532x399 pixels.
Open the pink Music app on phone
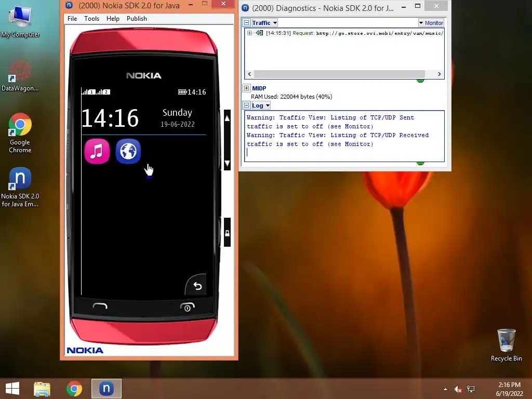click(x=97, y=151)
